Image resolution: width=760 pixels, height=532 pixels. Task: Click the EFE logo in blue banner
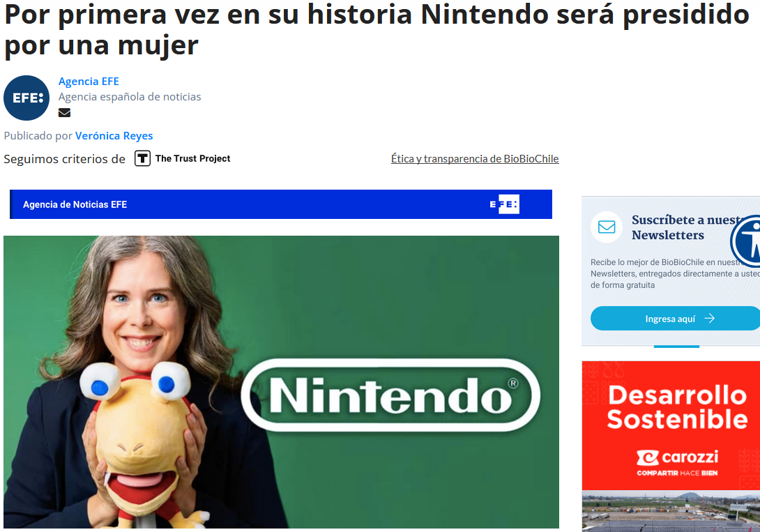[x=504, y=204]
